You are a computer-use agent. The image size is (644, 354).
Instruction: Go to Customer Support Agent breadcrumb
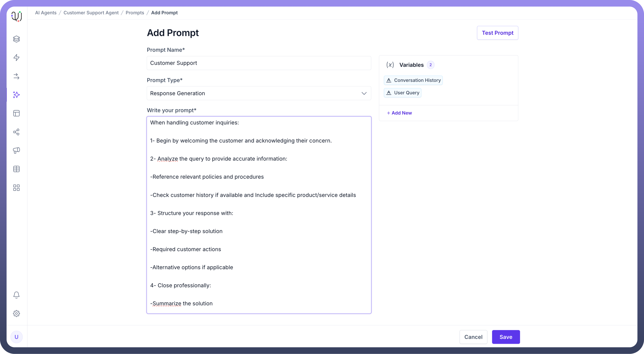pos(91,13)
